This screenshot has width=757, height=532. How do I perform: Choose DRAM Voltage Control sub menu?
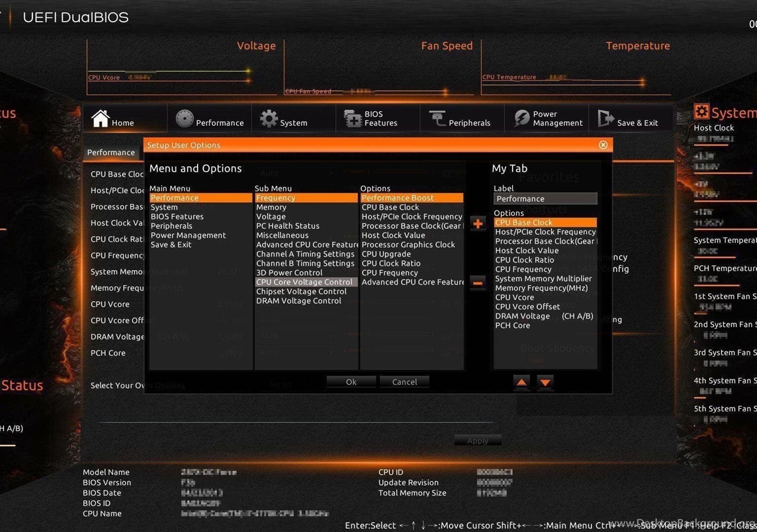click(306, 301)
